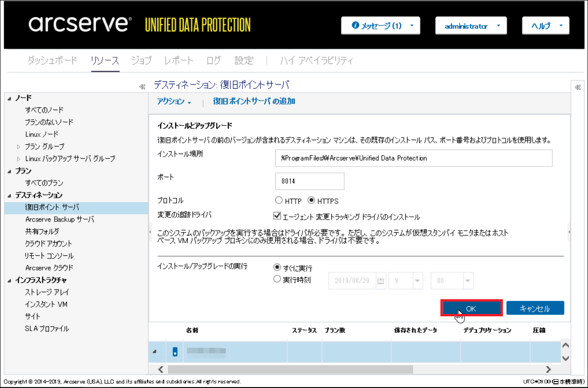This screenshot has width=588, height=388.
Task: Click the table scroll-right arrow
Action: [548, 370]
